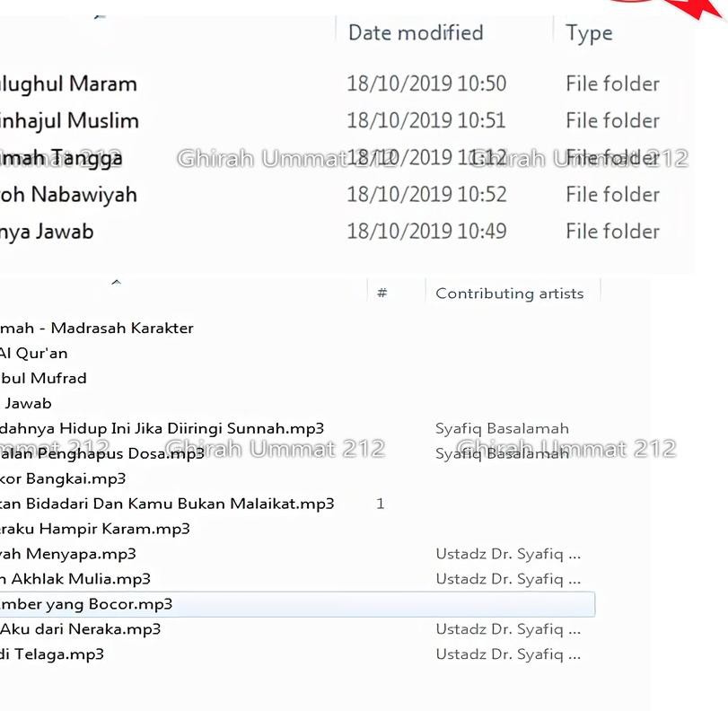Click File folder type in the Maram row

(x=612, y=84)
